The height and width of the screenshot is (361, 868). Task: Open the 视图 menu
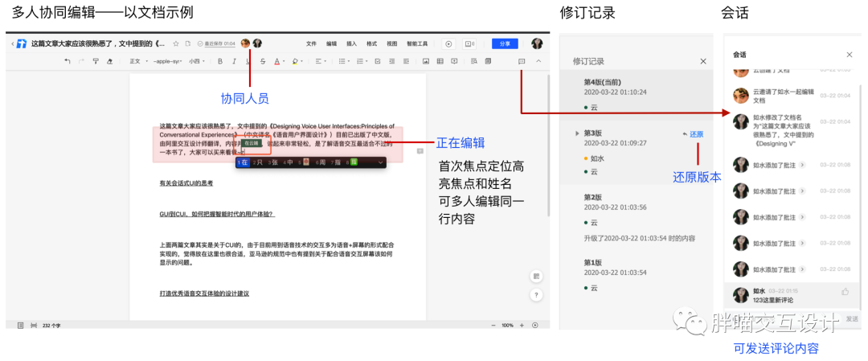[392, 43]
